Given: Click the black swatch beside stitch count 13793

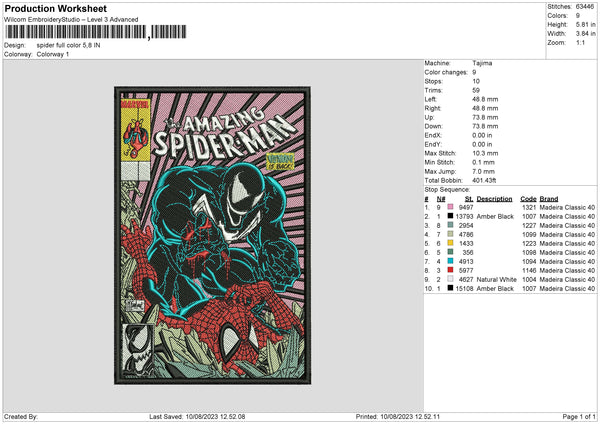Looking at the screenshot, I should click(x=450, y=216).
